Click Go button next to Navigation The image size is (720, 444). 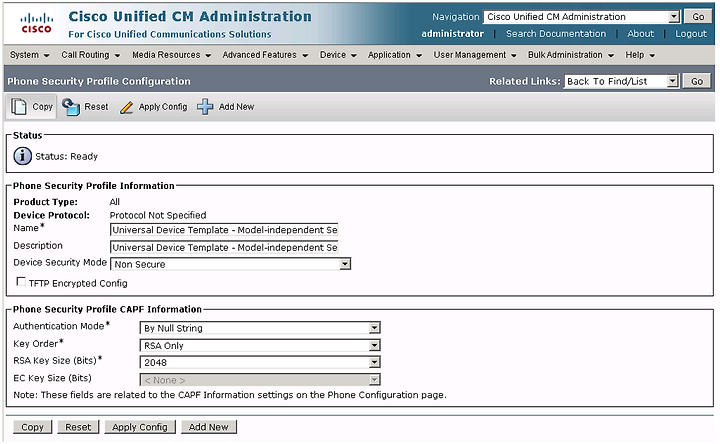click(698, 17)
